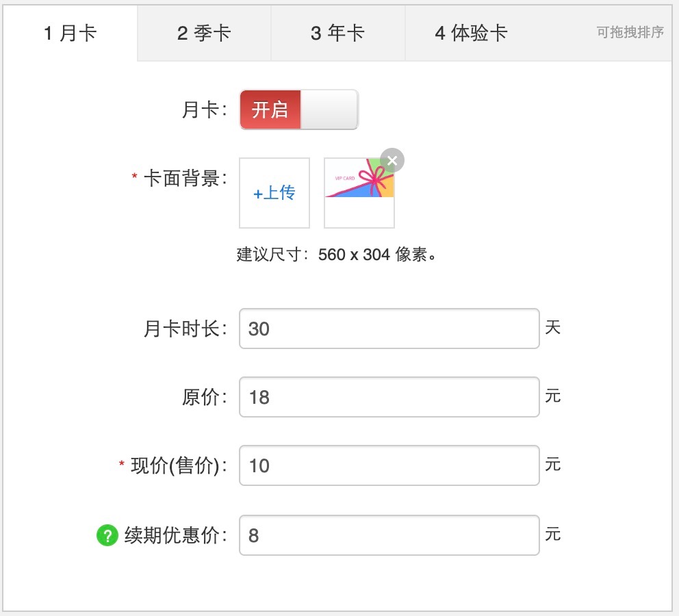Click the 续期优惠价 label text
Image resolution: width=679 pixels, height=616 pixels.
[175, 535]
